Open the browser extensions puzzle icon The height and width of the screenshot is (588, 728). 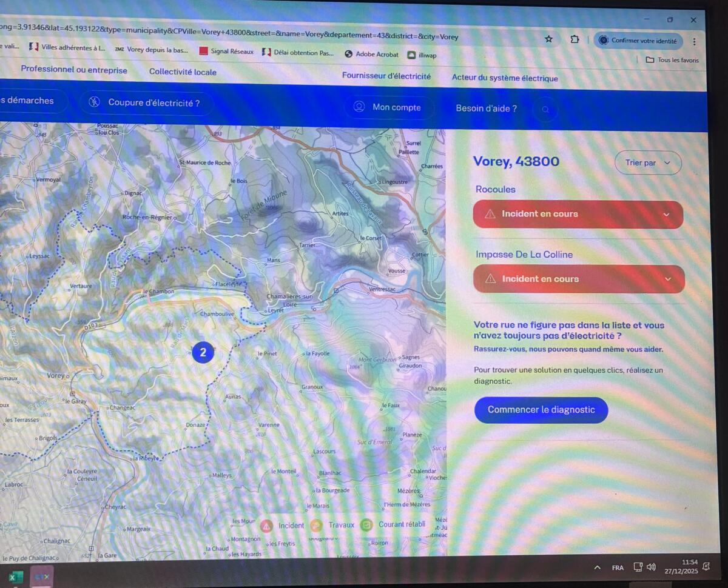(x=575, y=39)
